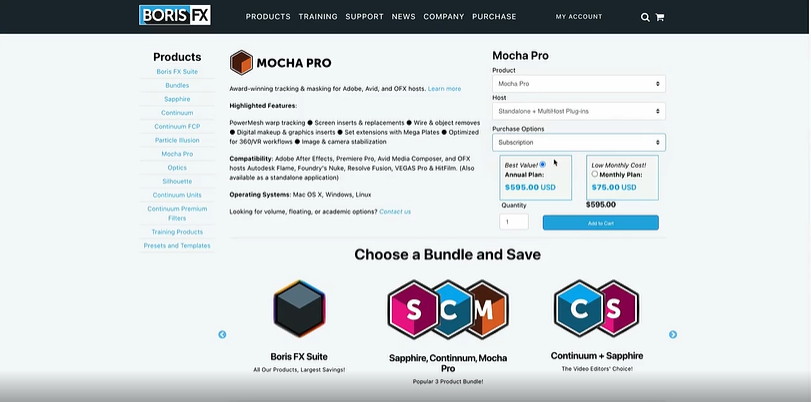Open Continuum Premium Filters in sidebar
Viewport: 811px width, 402px height.
click(x=177, y=214)
